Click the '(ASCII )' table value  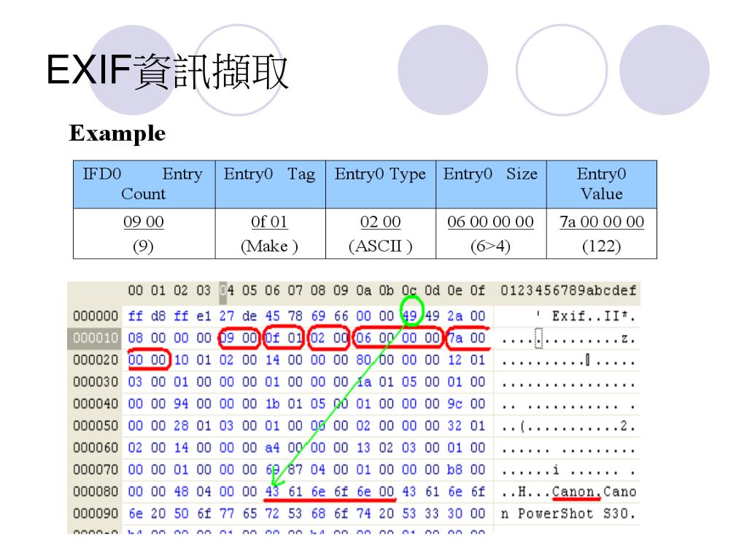(381, 246)
